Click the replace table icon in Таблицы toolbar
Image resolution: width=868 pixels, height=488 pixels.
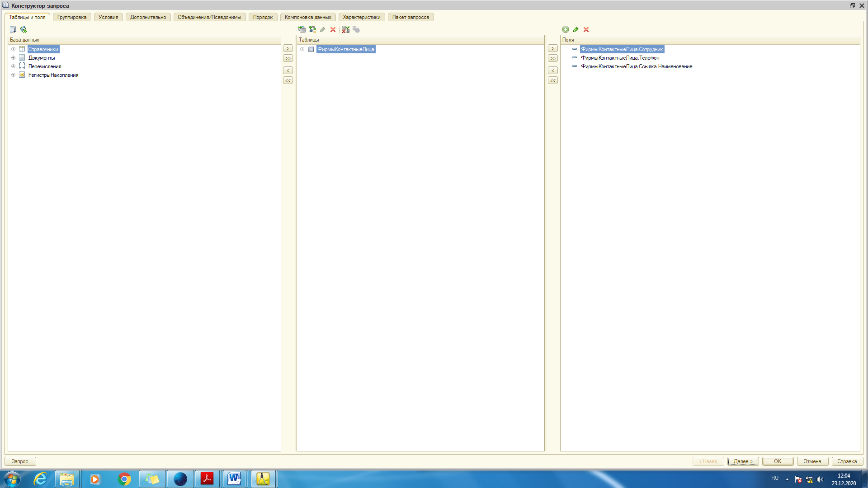pyautogui.click(x=346, y=29)
